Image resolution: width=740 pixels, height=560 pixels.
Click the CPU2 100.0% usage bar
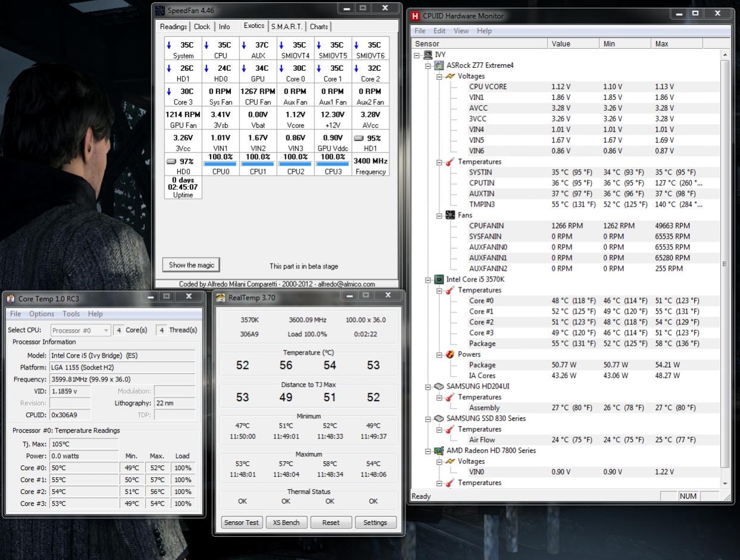coord(295,164)
